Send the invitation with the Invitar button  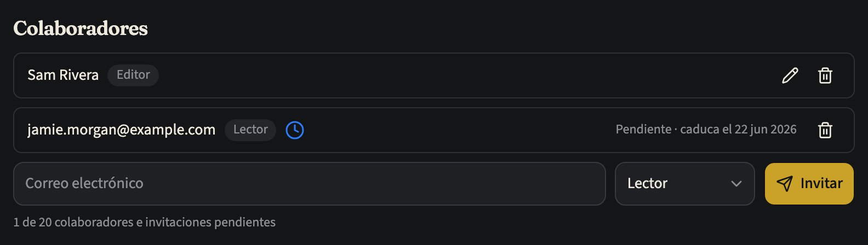tap(809, 184)
